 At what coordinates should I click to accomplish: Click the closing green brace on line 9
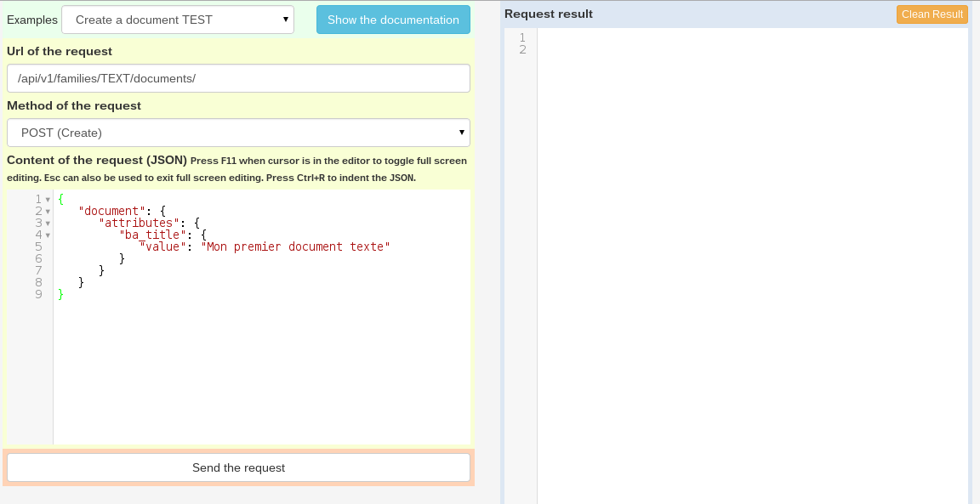click(60, 294)
